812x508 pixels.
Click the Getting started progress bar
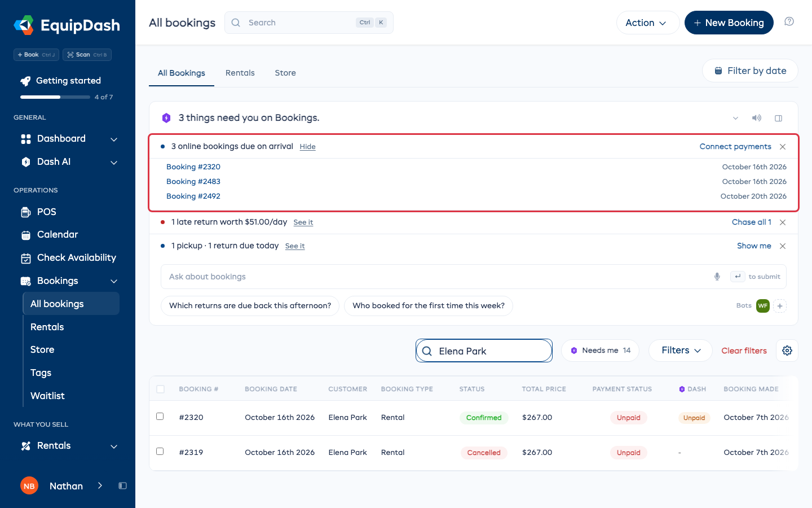click(55, 97)
